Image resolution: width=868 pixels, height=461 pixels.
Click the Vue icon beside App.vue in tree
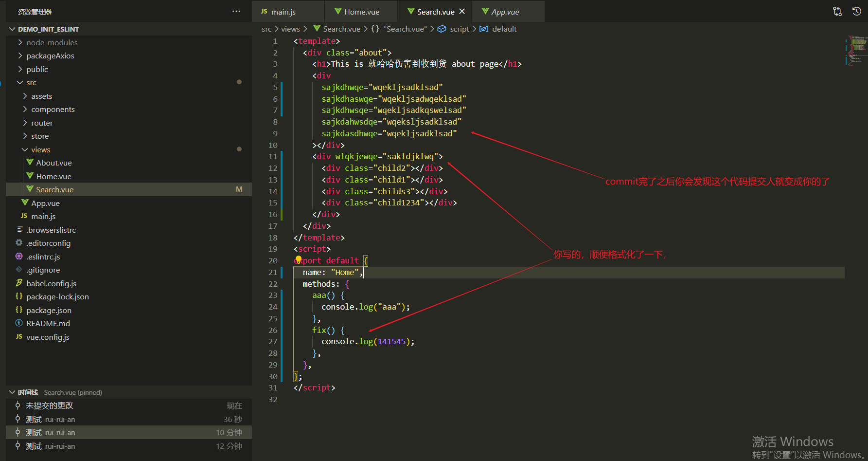click(25, 203)
